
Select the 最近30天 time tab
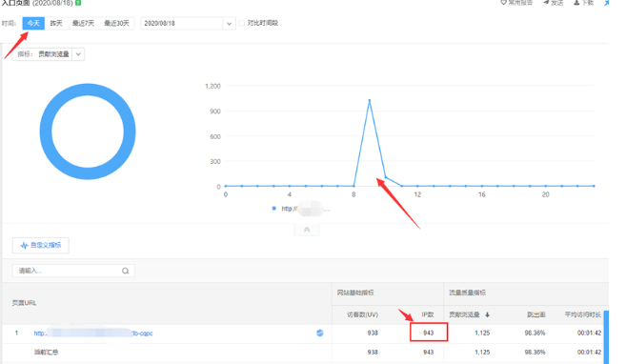(x=116, y=23)
